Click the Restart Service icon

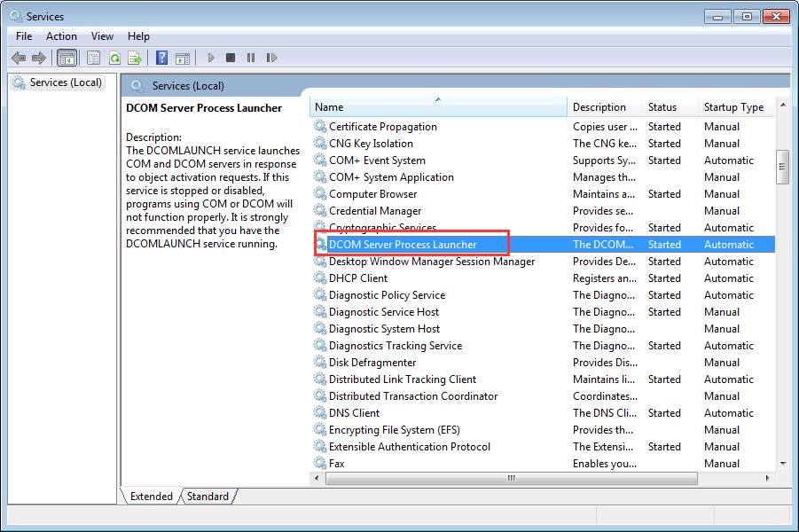(271, 58)
